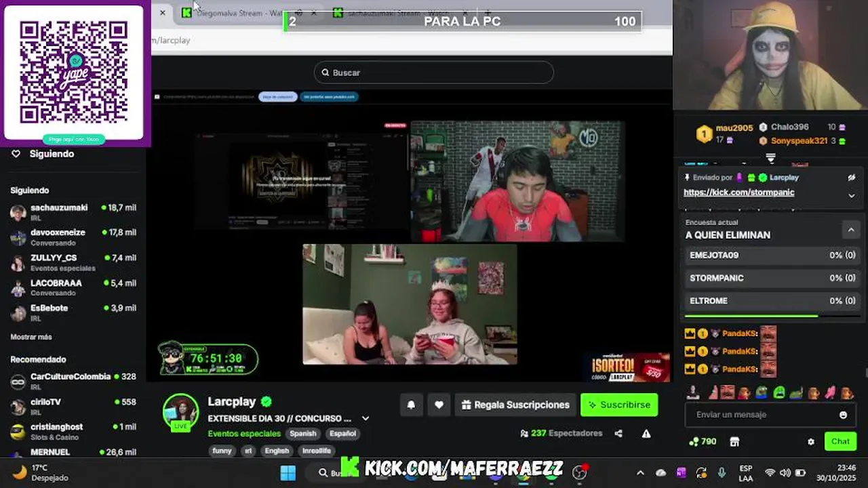
Task: Open the kick.com/stormpanic pinned link
Action: pyautogui.click(x=739, y=192)
